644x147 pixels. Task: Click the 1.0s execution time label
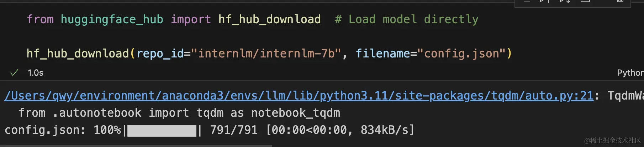[36, 73]
